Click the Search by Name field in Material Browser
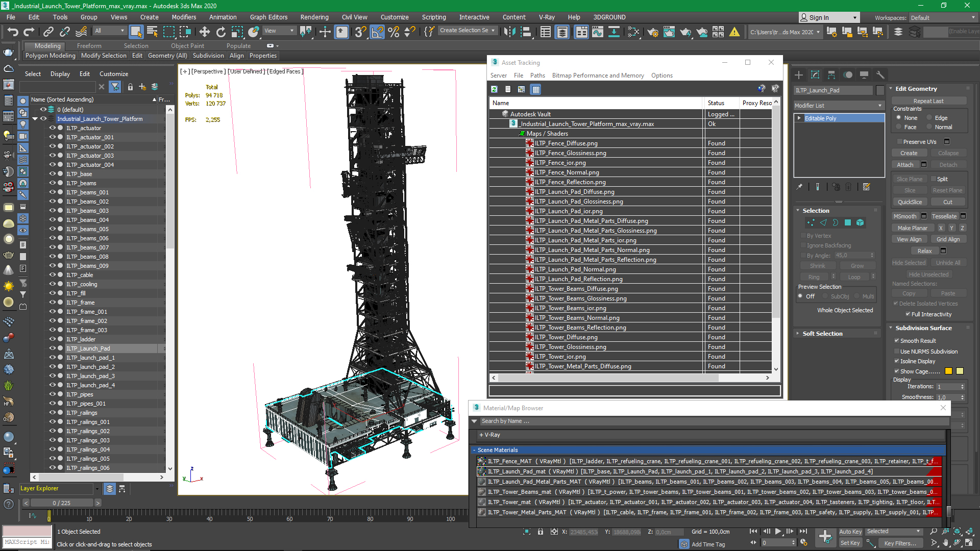The height and width of the screenshot is (551, 980). tap(714, 421)
